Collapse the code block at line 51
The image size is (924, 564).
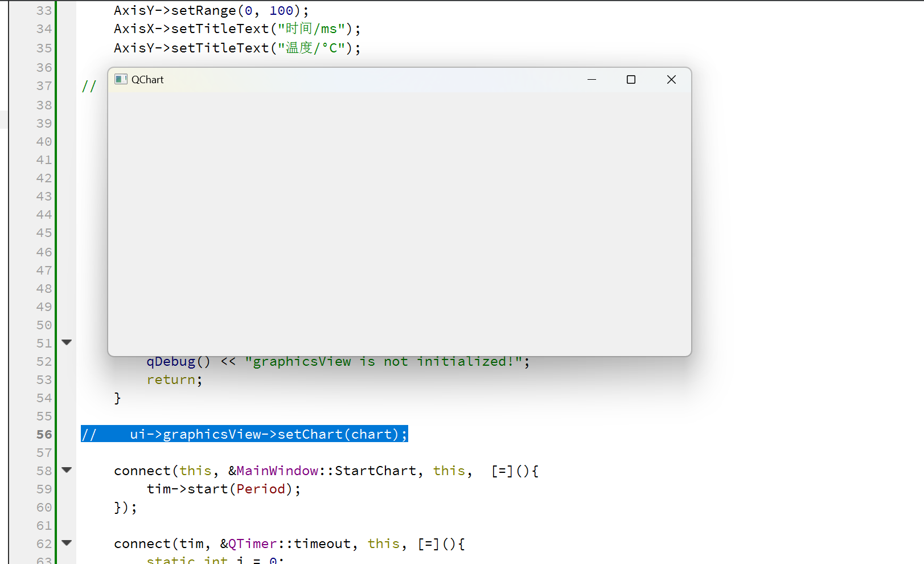(x=67, y=342)
